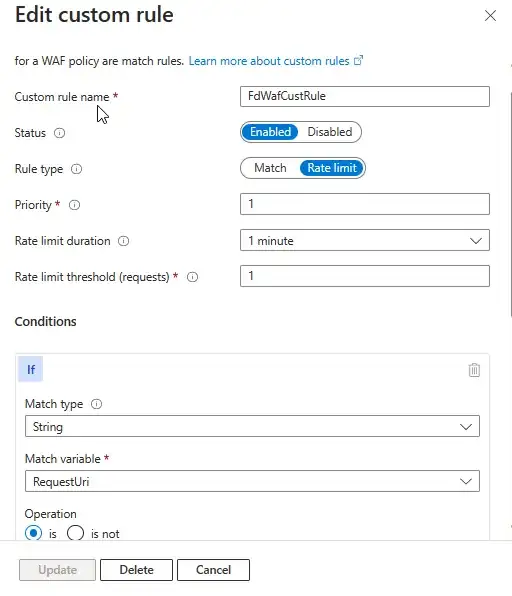The height and width of the screenshot is (596, 512).
Task: Click the Delete button
Action: (136, 570)
